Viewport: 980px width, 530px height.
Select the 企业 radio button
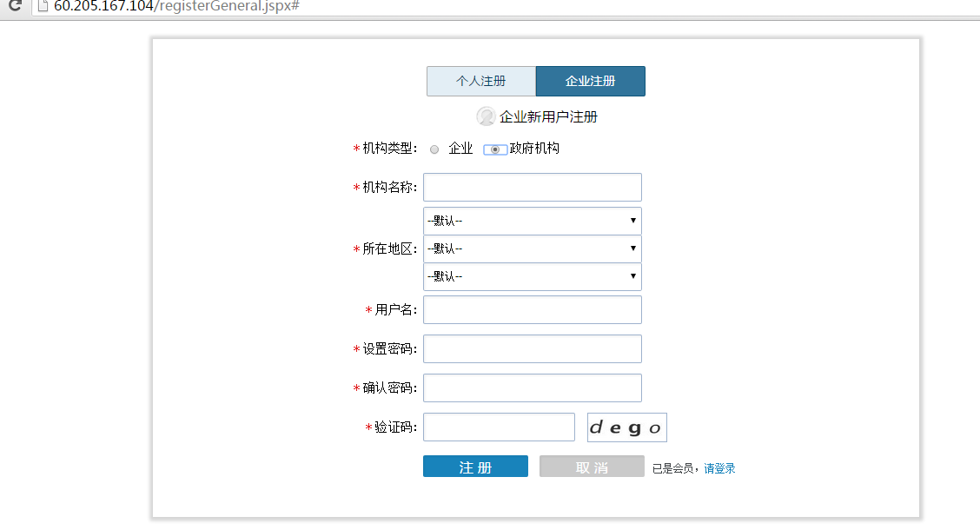tap(434, 149)
